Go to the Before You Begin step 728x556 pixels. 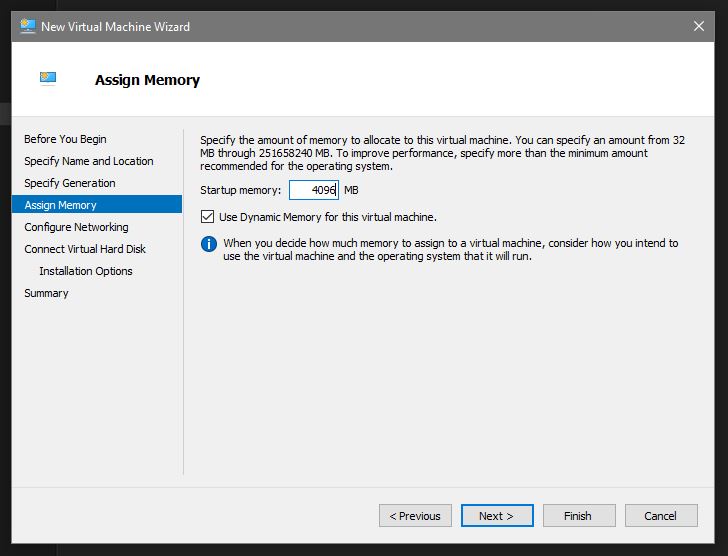click(x=65, y=139)
